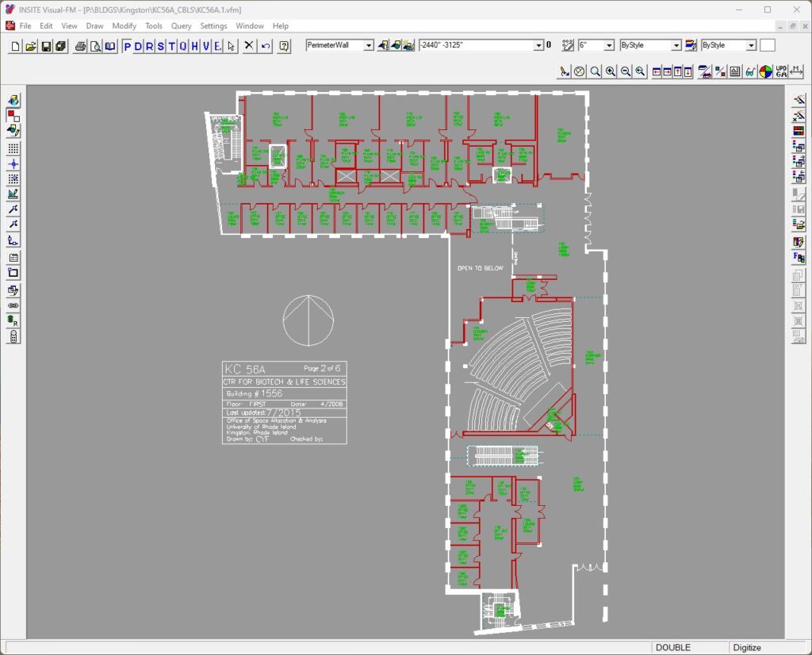This screenshot has width=812, height=655.
Task: Open the File menu
Action: [x=25, y=26]
